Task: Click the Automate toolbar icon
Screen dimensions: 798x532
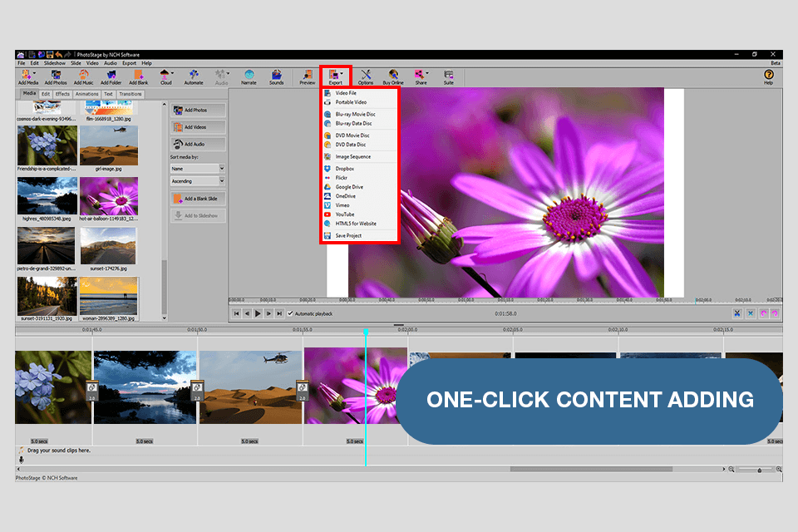Action: click(194, 76)
